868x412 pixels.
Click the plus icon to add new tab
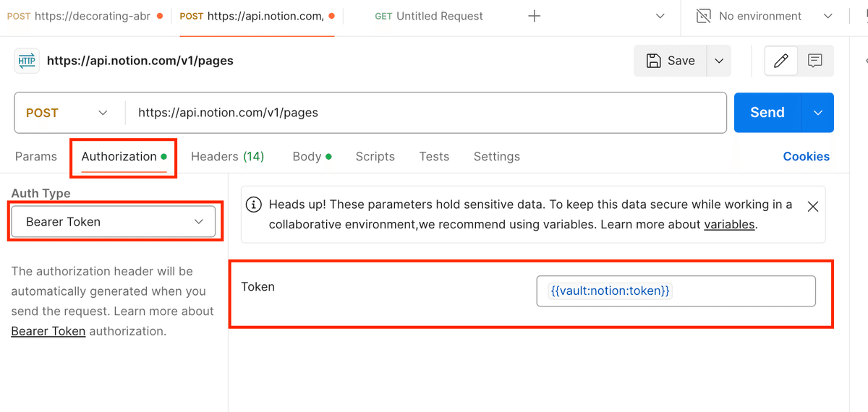(x=534, y=16)
